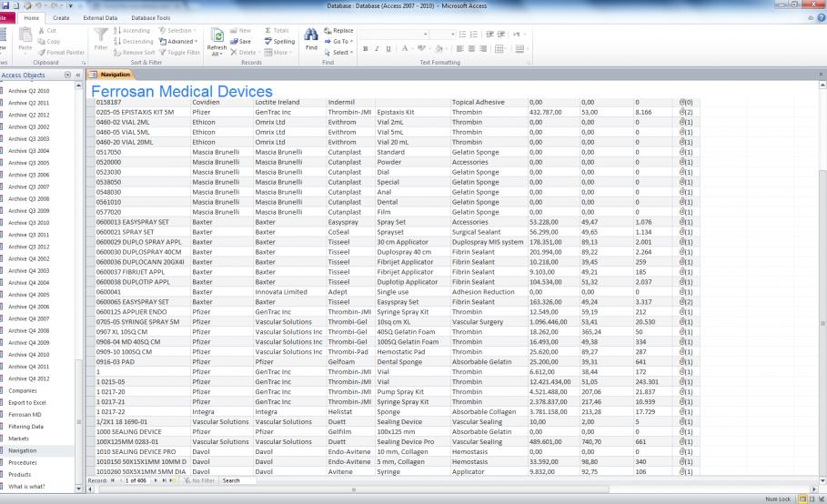The image size is (827, 504).
Task: Go to last record button
Action: [x=164, y=481]
